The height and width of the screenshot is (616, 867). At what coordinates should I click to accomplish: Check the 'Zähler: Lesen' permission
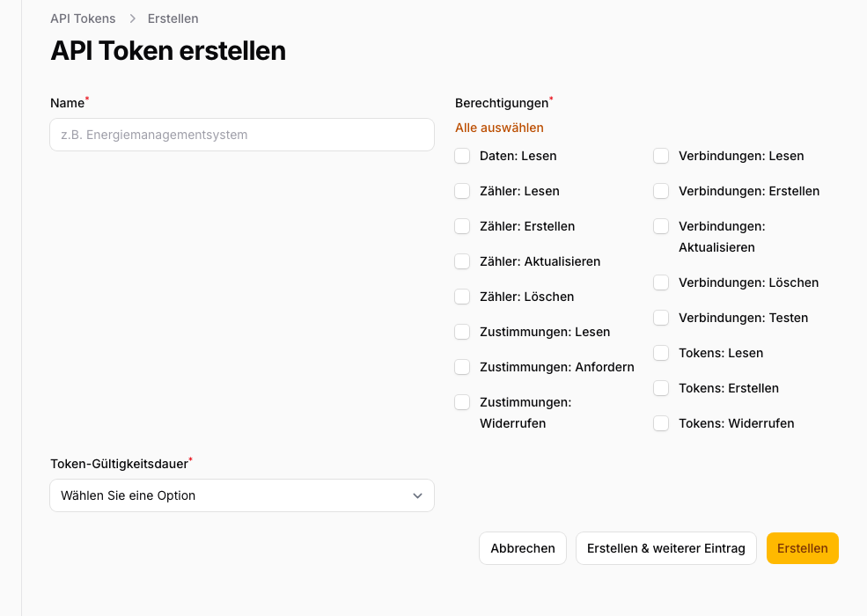462,191
